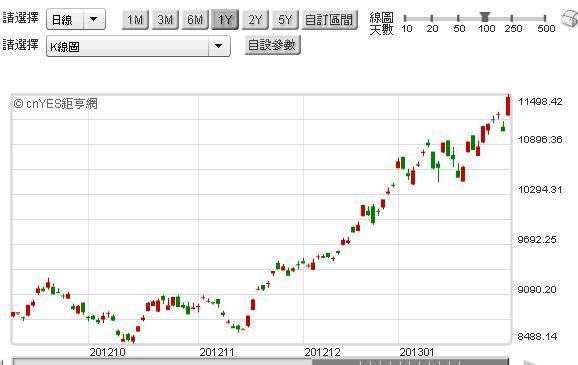Select the 5Y time range
This screenshot has width=578, height=365.
(285, 19)
